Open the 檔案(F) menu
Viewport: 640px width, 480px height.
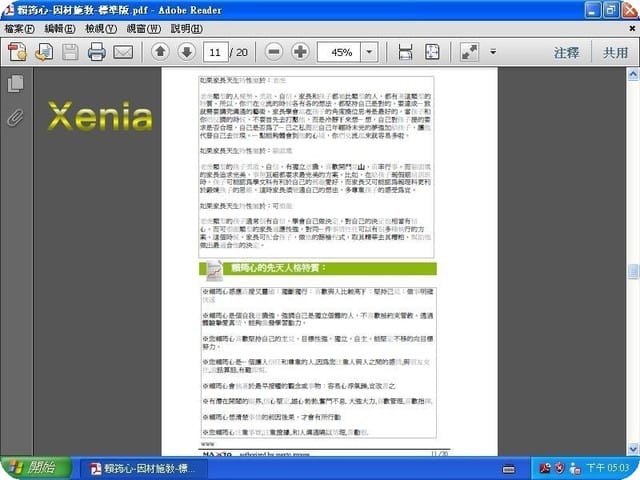click(19, 29)
